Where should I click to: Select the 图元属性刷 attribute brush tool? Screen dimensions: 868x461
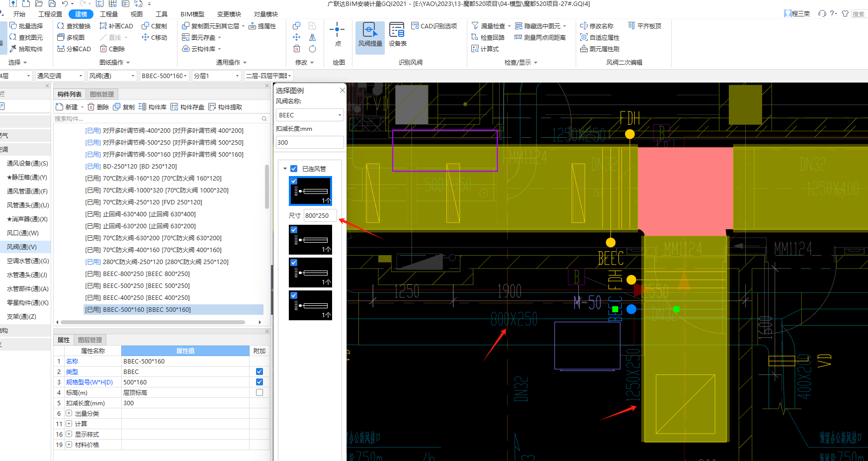point(600,49)
